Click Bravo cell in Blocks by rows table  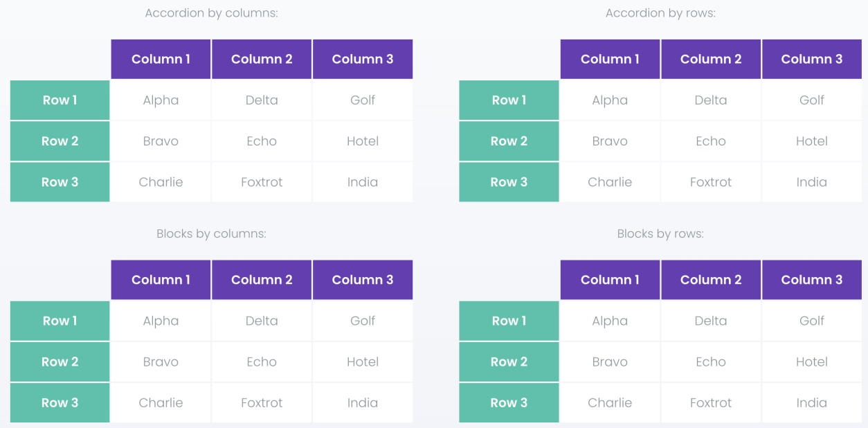tap(610, 362)
